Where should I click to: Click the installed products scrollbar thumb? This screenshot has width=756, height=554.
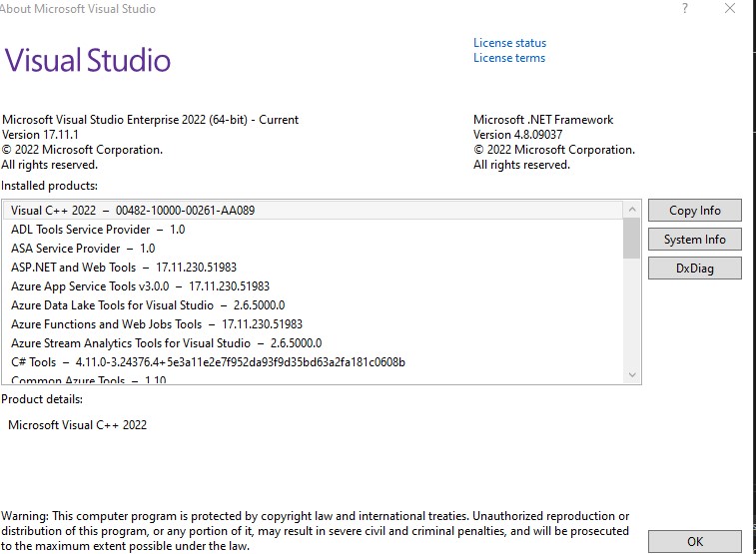pos(631,238)
